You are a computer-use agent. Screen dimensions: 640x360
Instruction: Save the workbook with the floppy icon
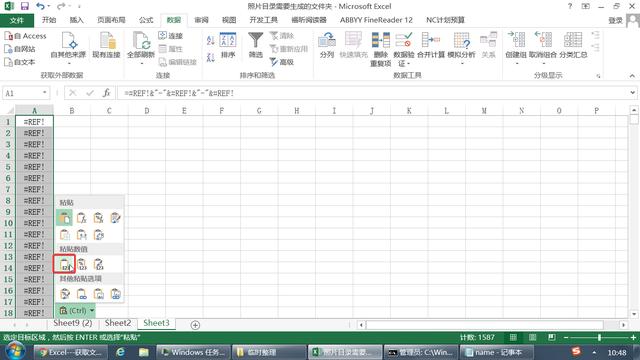point(24,6)
